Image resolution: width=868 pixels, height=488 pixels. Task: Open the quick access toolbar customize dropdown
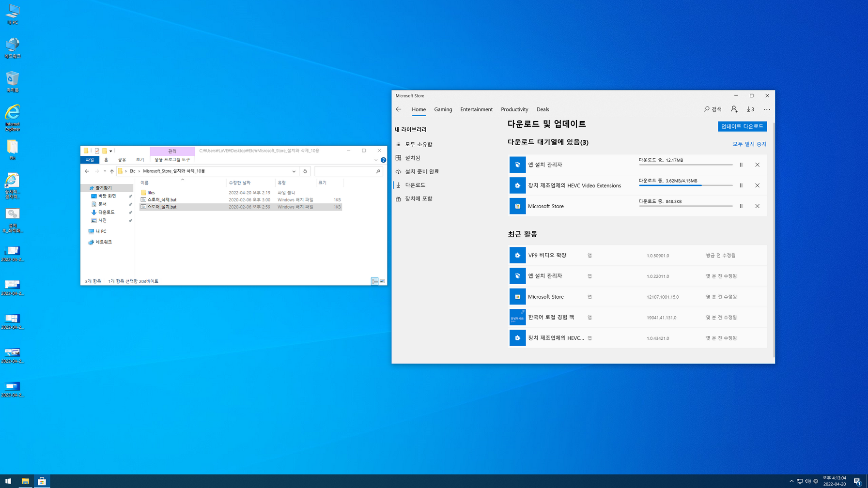pos(110,151)
